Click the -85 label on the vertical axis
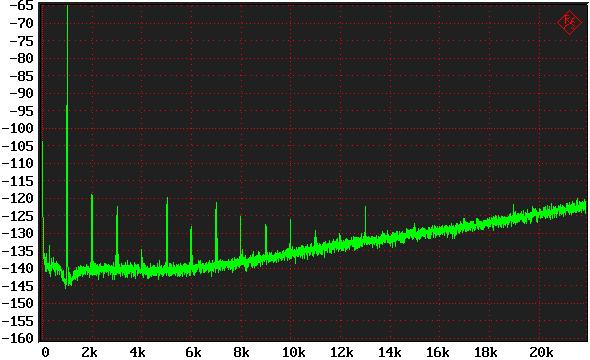 coord(21,76)
